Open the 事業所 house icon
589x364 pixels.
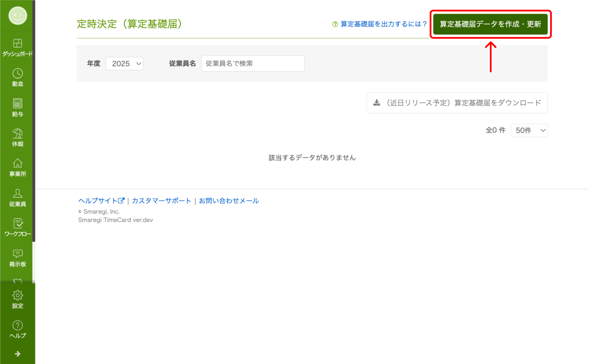(18, 163)
